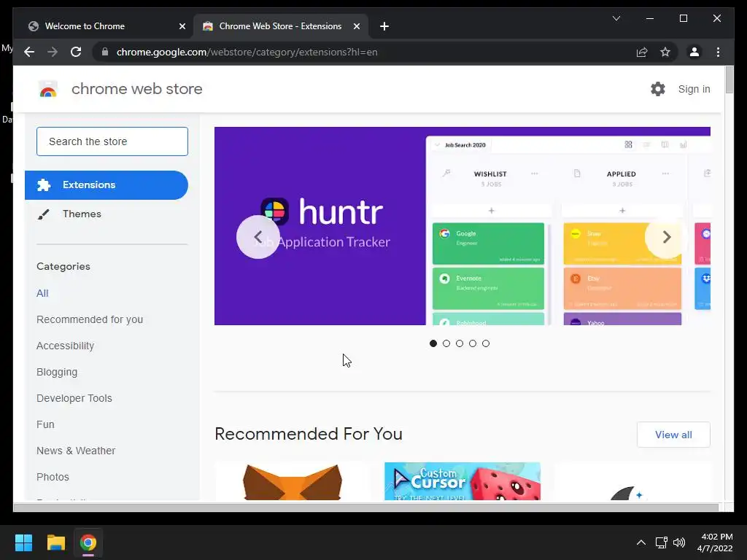Open the MetaMask fox extension card
This screenshot has height=560, width=747.
click(292, 481)
